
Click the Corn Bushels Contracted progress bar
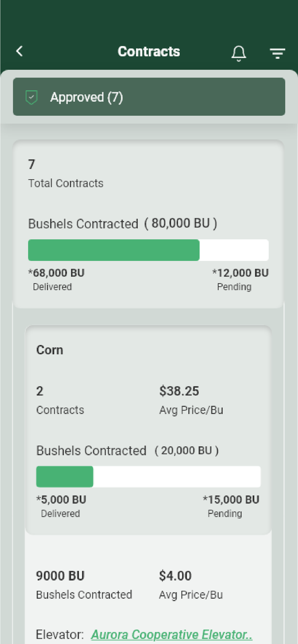tap(148, 477)
